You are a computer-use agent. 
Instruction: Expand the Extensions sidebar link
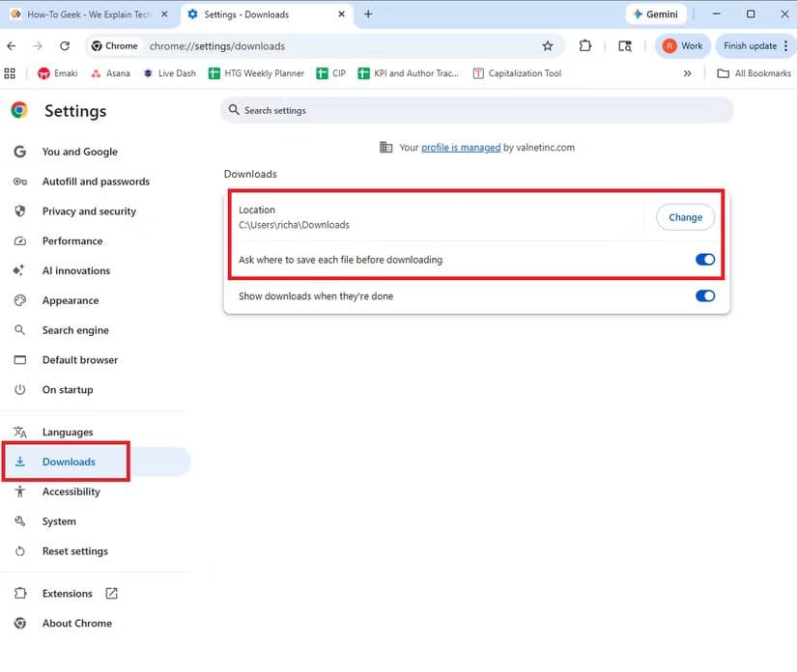point(66,593)
